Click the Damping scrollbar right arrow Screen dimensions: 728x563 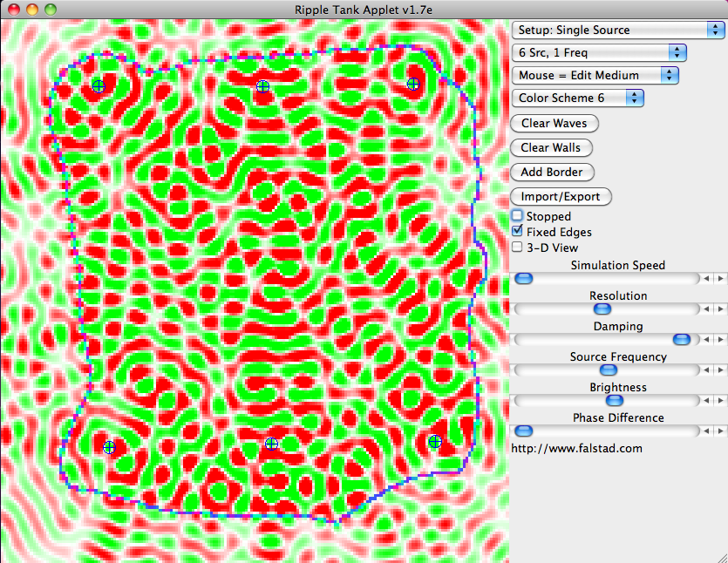(720, 340)
